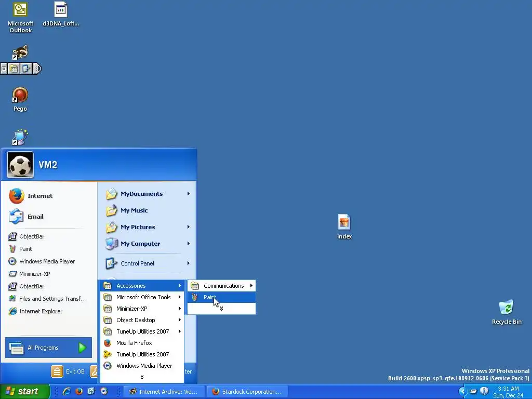532x399 pixels.
Task: Launch Media Player from Quick Launch
Action: click(x=104, y=392)
